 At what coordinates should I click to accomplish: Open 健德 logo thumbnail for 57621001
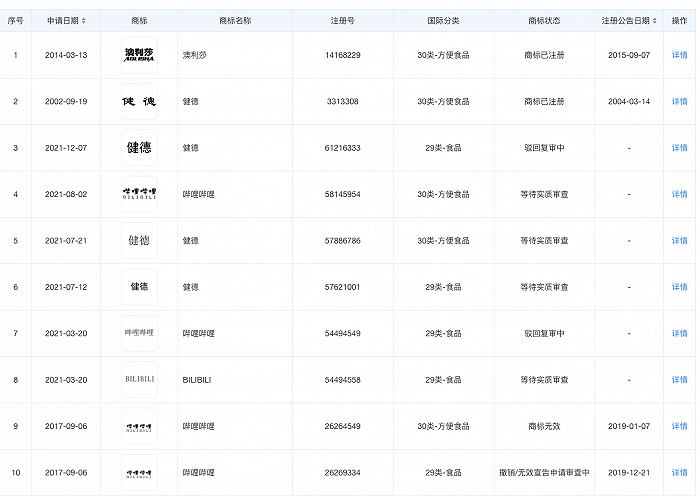pyautogui.click(x=139, y=287)
